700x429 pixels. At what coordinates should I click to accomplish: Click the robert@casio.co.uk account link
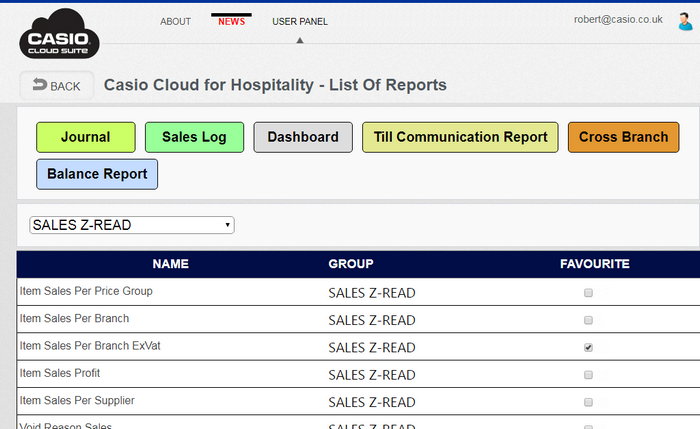618,20
